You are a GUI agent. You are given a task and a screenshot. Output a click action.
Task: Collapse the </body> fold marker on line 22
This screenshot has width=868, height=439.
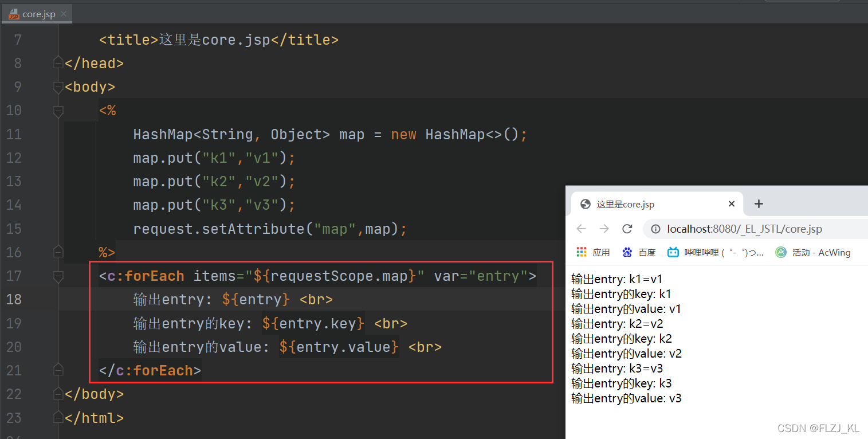(58, 394)
